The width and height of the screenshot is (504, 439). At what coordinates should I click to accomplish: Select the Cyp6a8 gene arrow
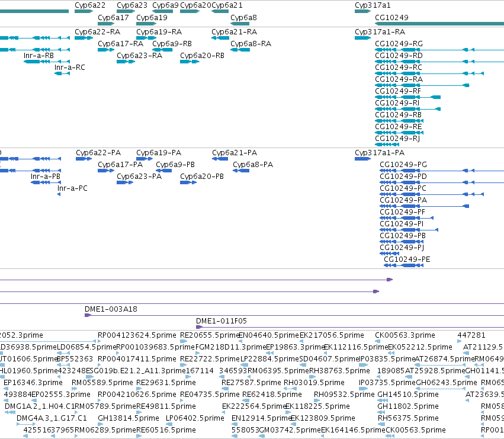(240, 24)
